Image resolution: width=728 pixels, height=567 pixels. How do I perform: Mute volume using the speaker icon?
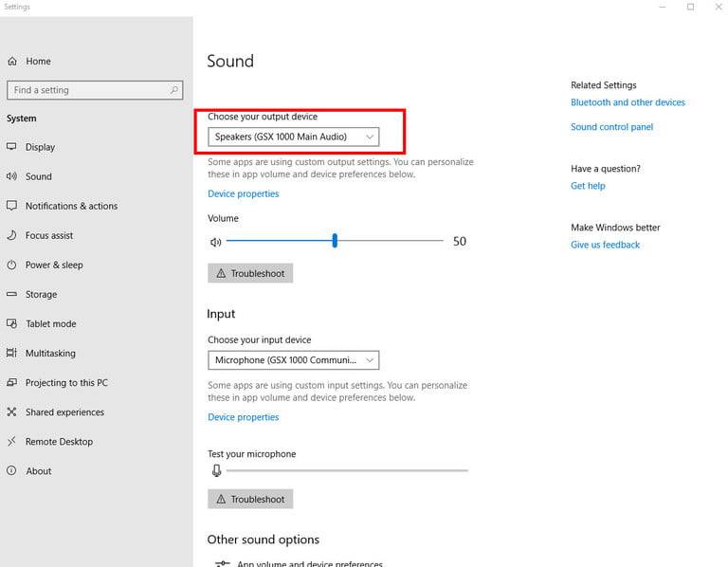(x=215, y=242)
